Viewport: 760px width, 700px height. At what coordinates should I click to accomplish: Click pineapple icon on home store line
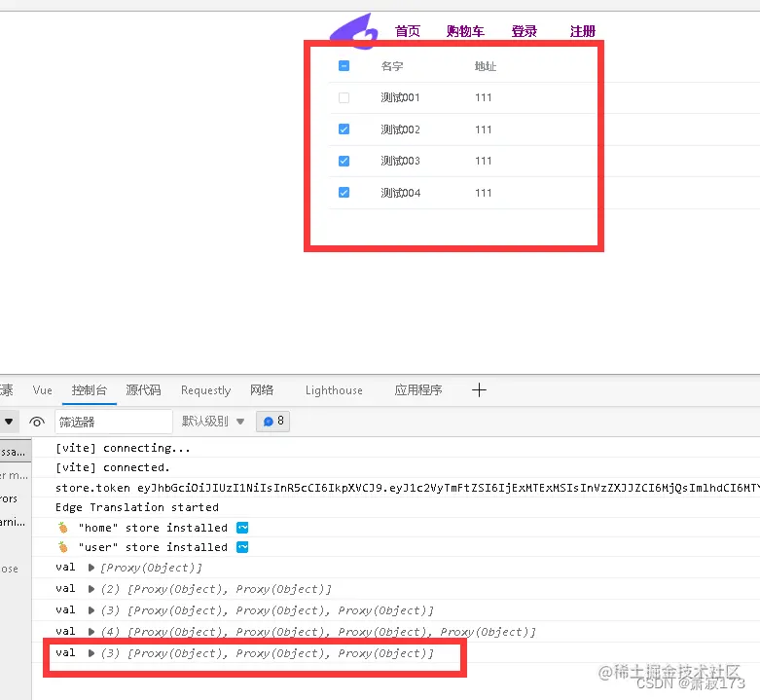pyautogui.click(x=62, y=528)
